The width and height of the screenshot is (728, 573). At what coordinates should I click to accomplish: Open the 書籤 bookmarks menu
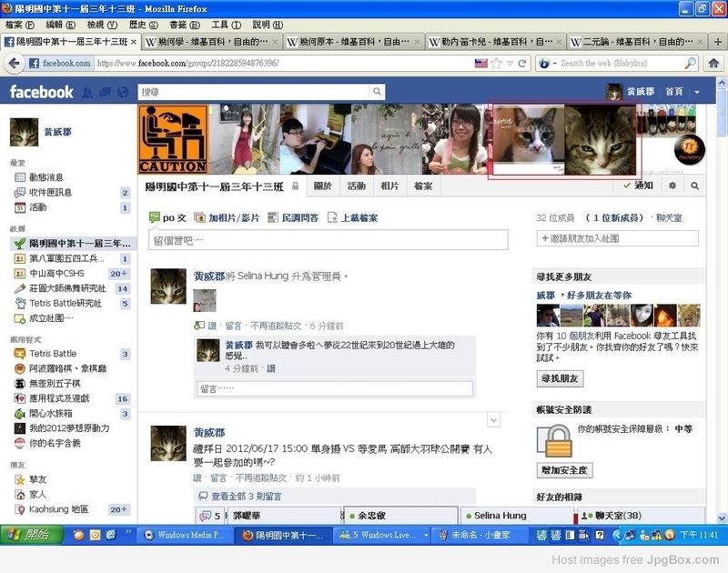(177, 25)
